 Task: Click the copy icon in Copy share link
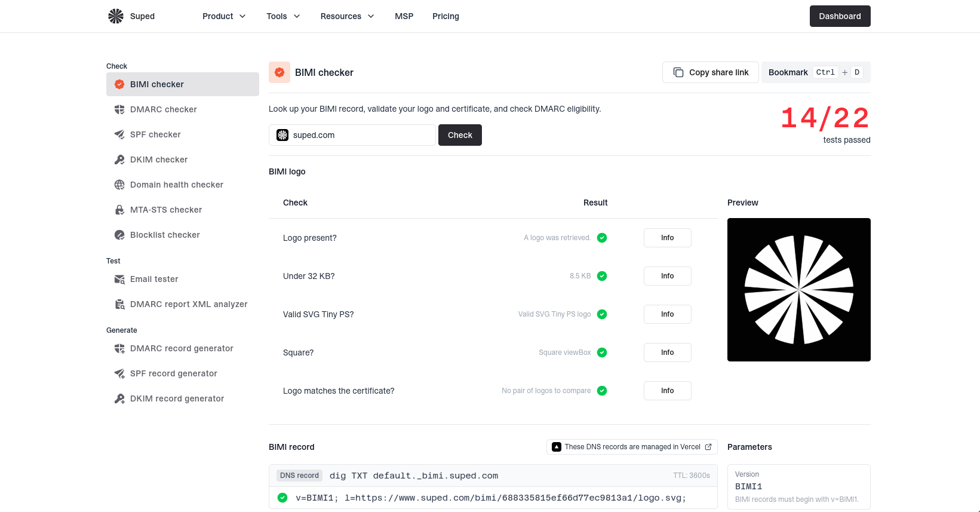point(678,72)
